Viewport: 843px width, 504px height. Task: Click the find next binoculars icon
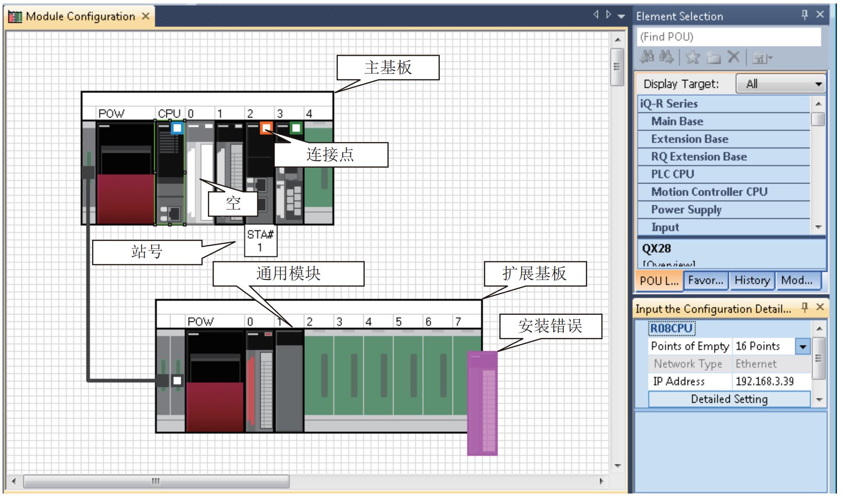(x=666, y=57)
